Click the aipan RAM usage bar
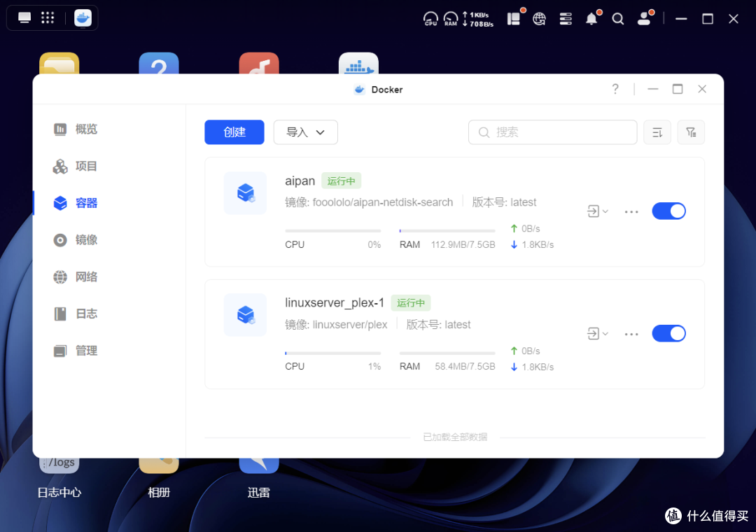756x532 pixels. pyautogui.click(x=447, y=231)
